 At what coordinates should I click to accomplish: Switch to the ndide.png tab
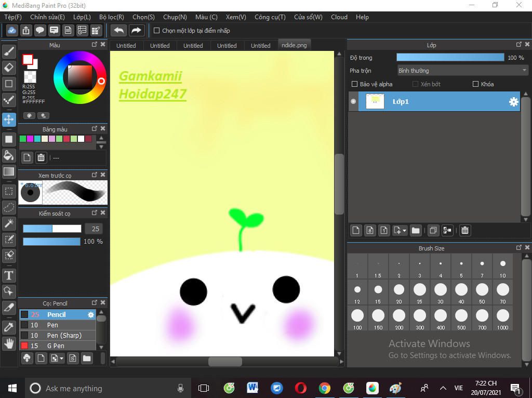[x=294, y=45]
